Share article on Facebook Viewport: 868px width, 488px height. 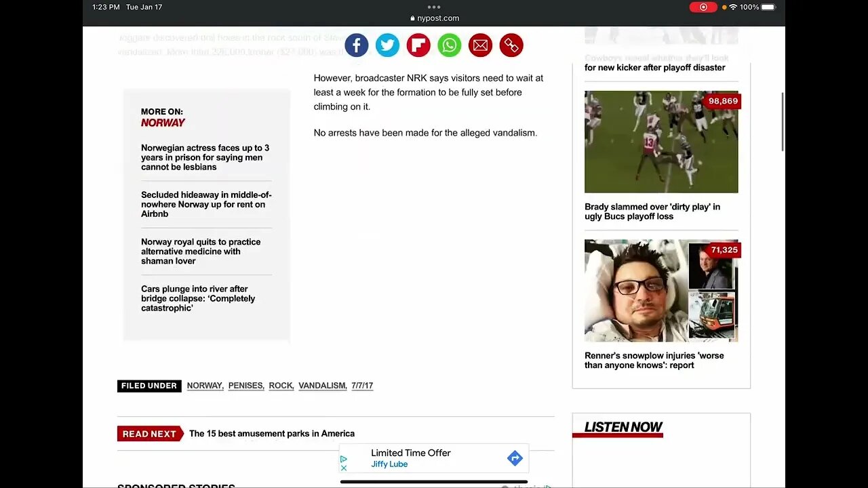(357, 45)
